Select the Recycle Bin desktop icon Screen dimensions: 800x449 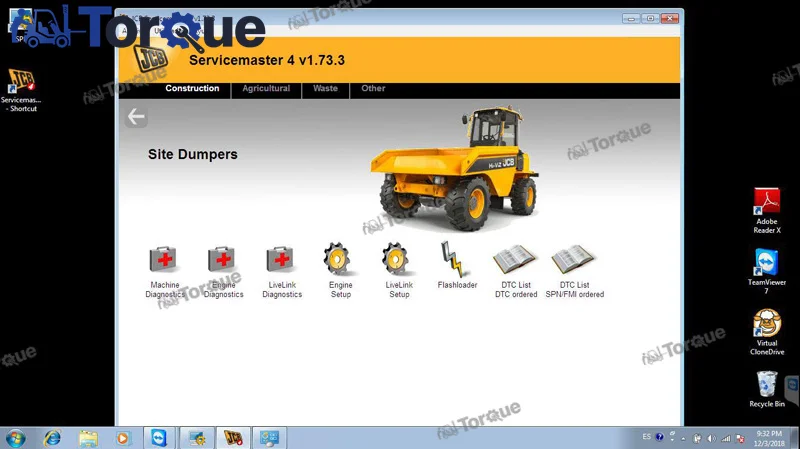[766, 389]
